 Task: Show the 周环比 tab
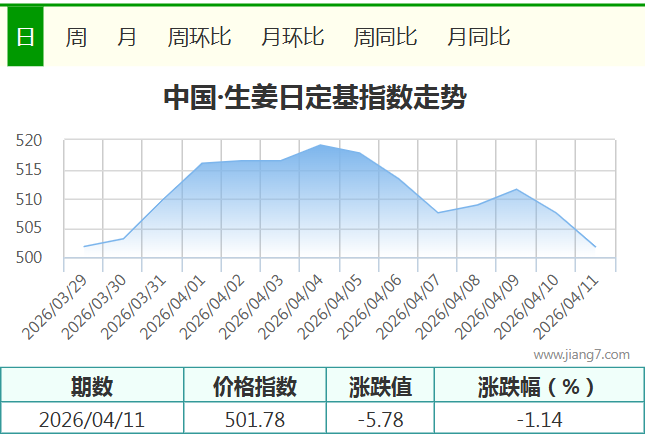[x=200, y=37]
